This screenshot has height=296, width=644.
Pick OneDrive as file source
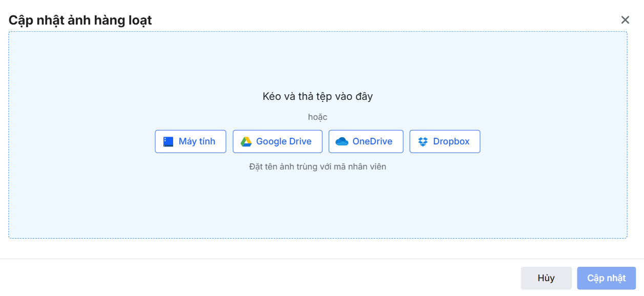tap(366, 141)
